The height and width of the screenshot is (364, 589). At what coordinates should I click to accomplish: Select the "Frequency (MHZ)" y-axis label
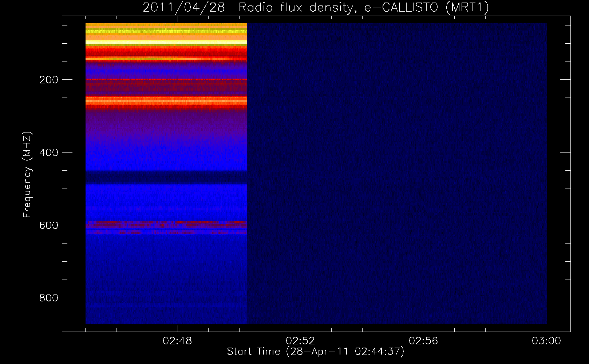(27, 174)
